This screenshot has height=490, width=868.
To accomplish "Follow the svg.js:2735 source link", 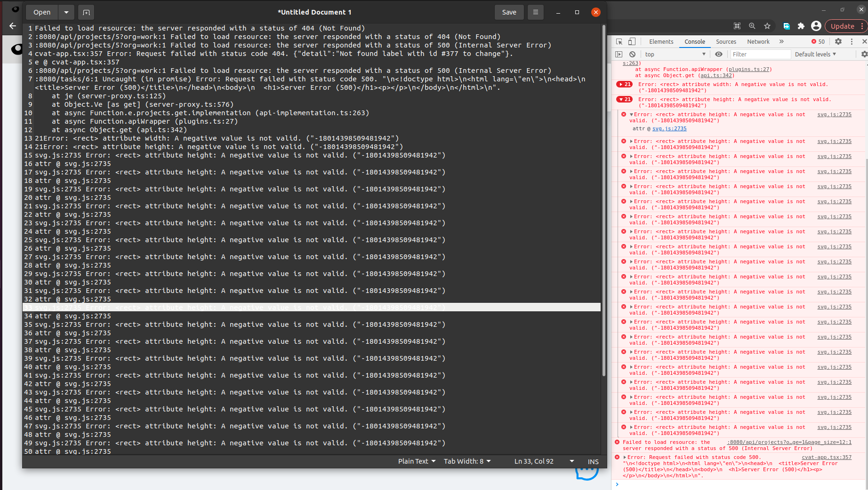I will coord(834,114).
